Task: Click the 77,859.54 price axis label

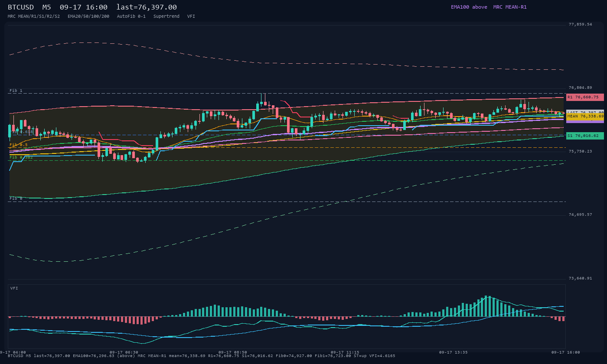Action: coord(580,24)
